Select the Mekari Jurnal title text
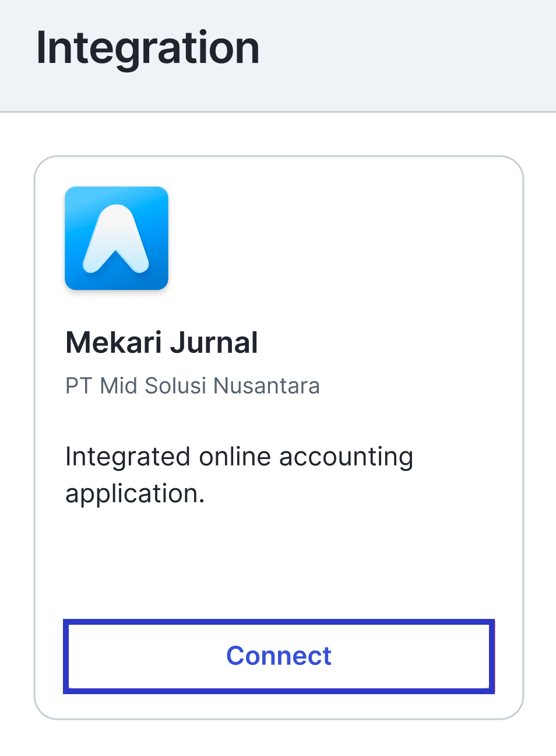556x756 pixels. (161, 342)
